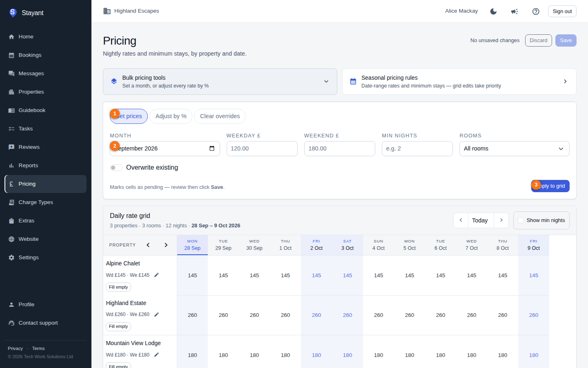Click the Bulk pricing tools layers icon

pyautogui.click(x=114, y=81)
